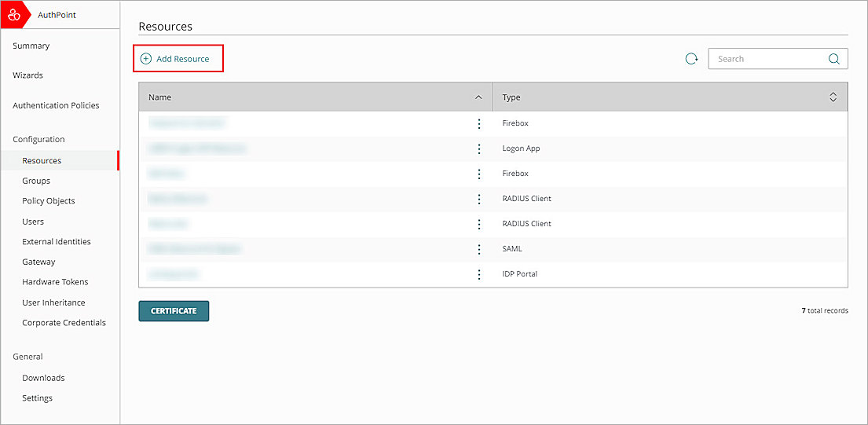Image resolution: width=868 pixels, height=425 pixels.
Task: Open Corporate Credentials page
Action: [64, 323]
